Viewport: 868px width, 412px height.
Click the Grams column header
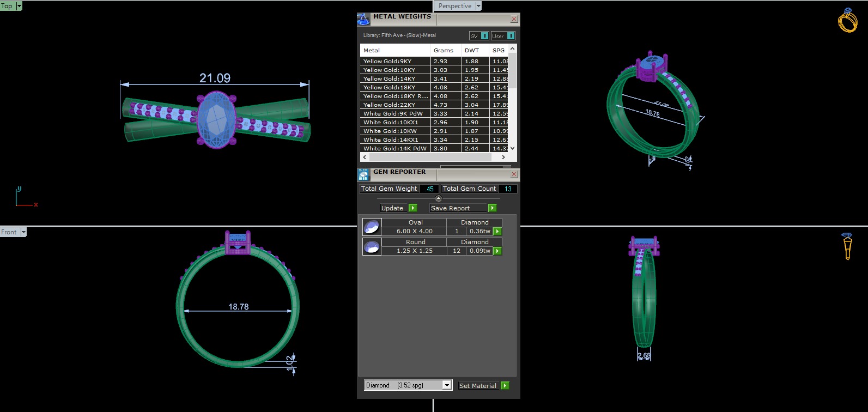446,50
